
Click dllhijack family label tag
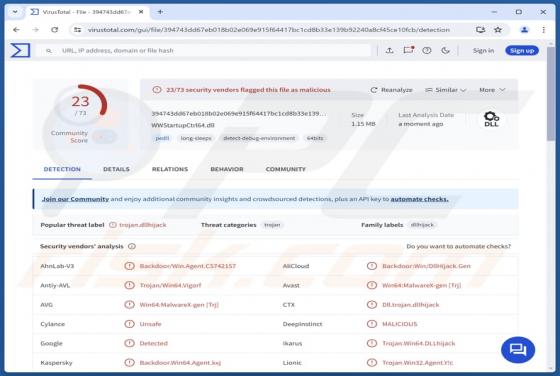[x=422, y=225]
